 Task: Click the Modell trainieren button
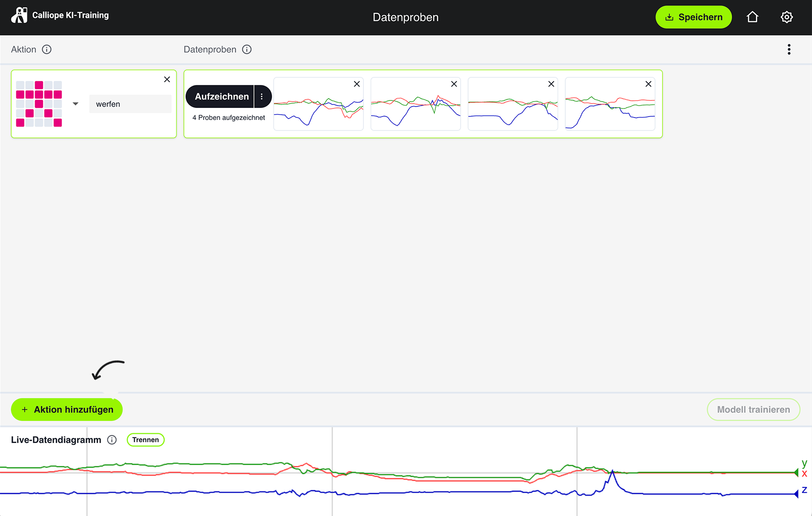753,410
